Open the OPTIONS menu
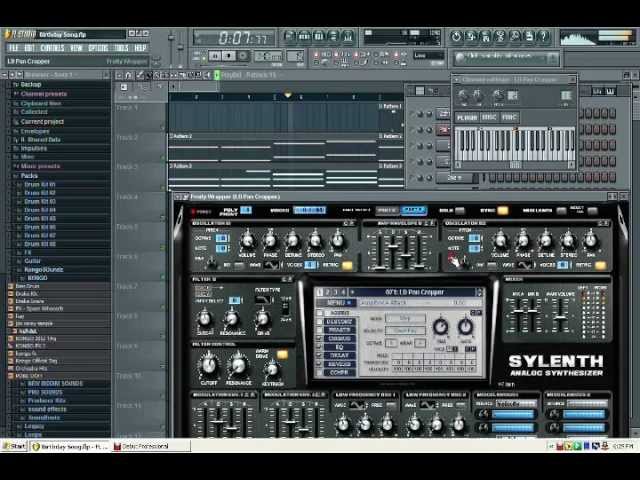This screenshot has height=480, width=640. [x=98, y=48]
